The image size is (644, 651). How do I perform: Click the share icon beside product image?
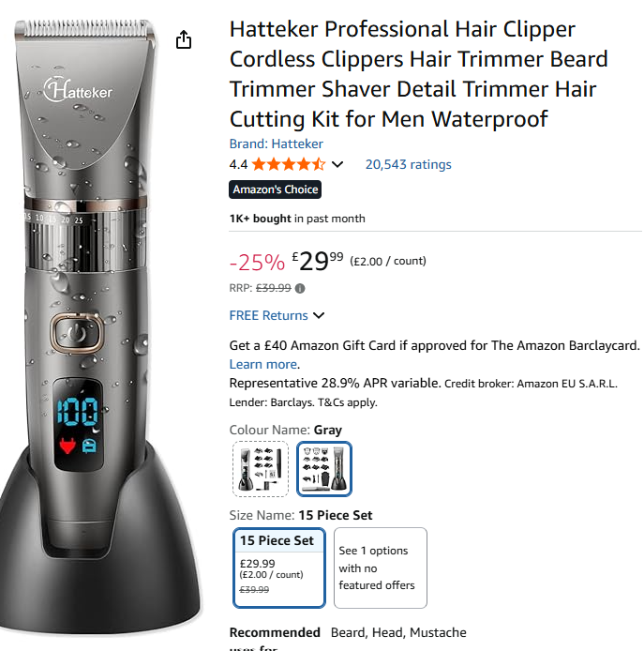[x=184, y=39]
